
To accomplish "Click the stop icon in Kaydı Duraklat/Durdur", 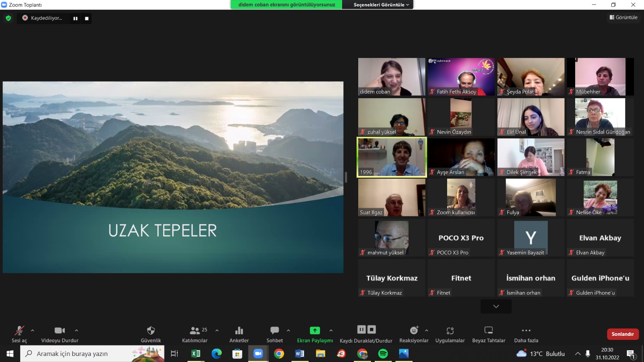I will pos(372,329).
